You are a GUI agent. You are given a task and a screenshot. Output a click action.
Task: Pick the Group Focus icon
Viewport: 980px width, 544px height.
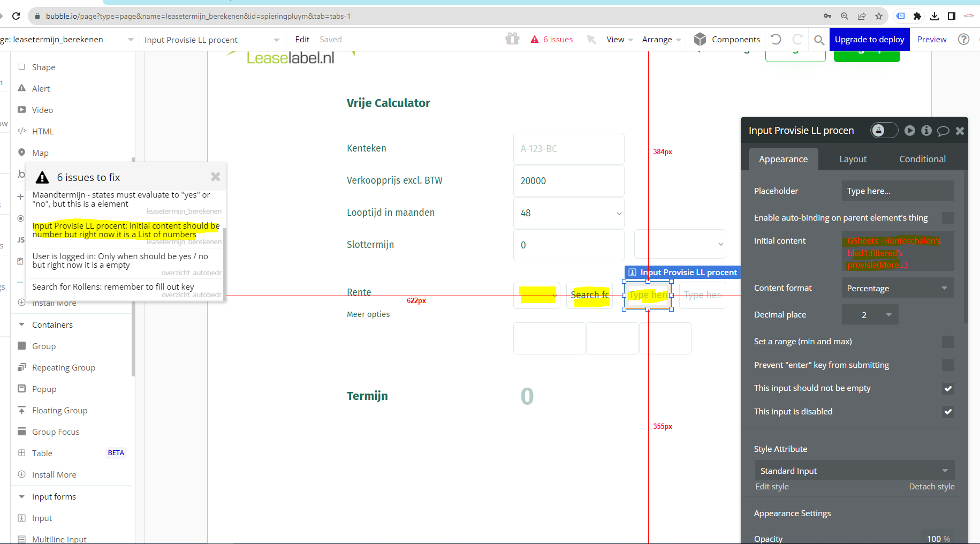(22, 432)
